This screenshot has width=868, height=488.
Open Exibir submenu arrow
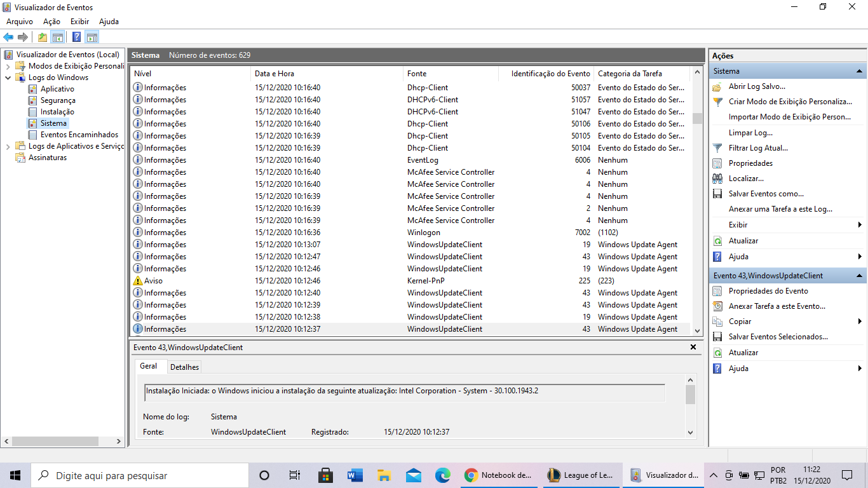[x=860, y=225]
